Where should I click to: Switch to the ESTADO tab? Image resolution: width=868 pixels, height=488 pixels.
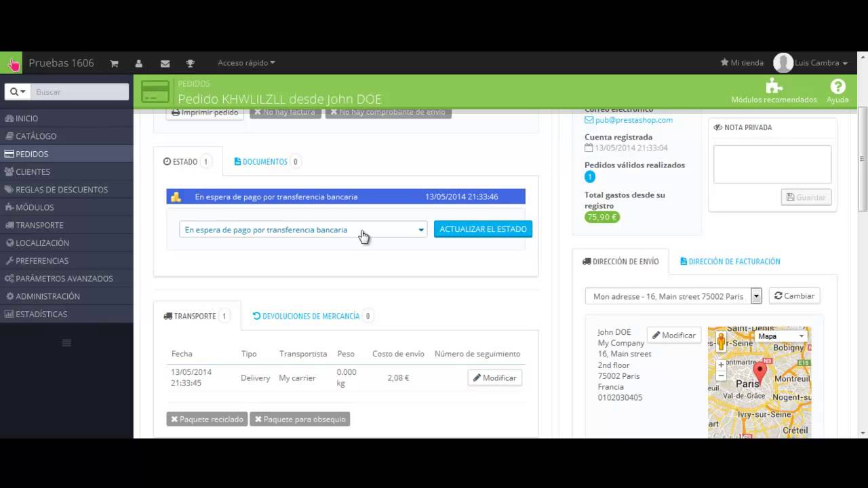[188, 161]
